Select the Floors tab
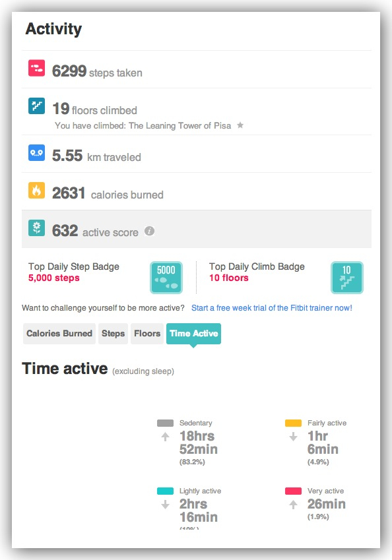The height and width of the screenshot is (560, 392). pyautogui.click(x=147, y=334)
